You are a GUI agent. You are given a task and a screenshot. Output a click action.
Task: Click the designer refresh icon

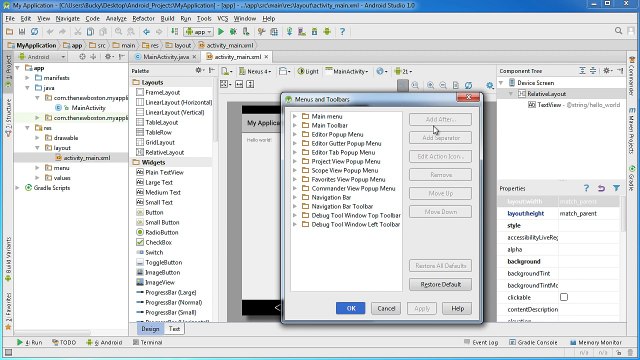pos(469,85)
